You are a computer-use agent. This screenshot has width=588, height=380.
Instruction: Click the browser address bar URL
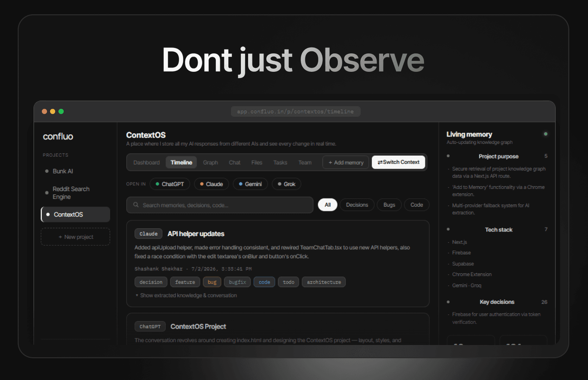pyautogui.click(x=296, y=112)
